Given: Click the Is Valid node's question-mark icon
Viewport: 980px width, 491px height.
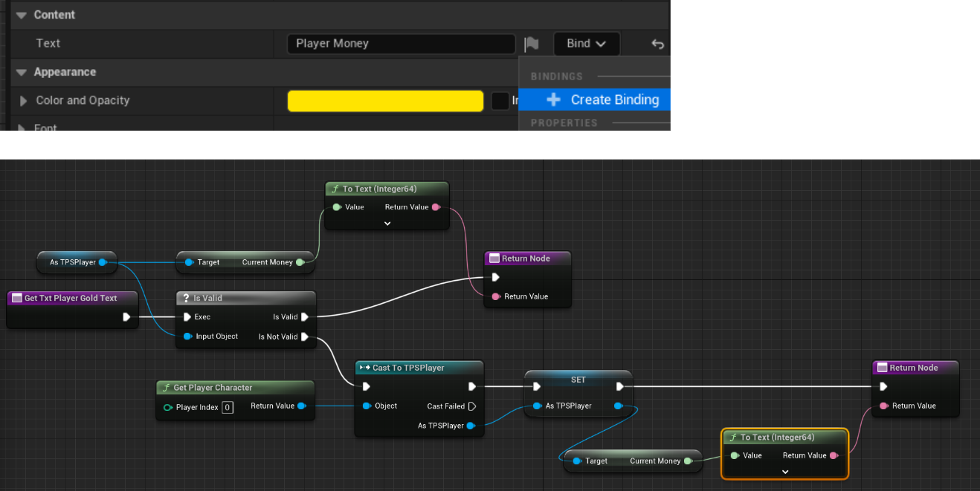Looking at the screenshot, I should pos(186,298).
